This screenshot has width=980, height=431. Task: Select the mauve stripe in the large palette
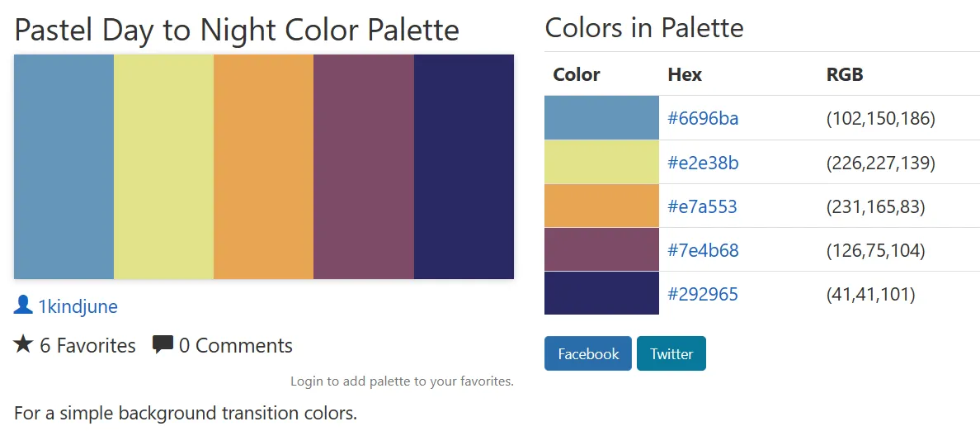click(364, 167)
